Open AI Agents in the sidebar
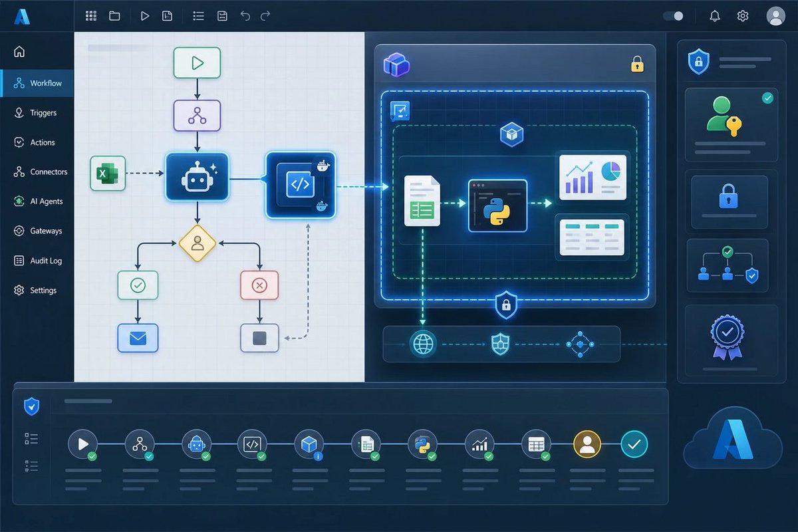This screenshot has height=532, width=798. click(37, 201)
